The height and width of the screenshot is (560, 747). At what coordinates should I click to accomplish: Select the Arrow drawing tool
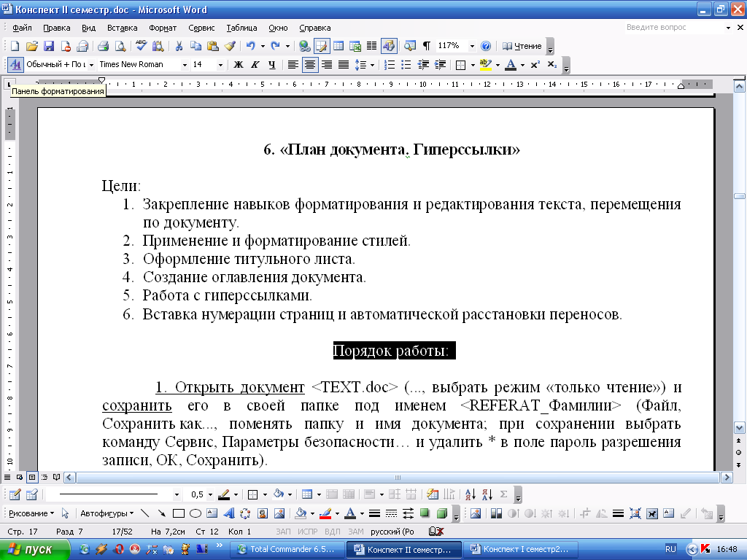coord(162,513)
